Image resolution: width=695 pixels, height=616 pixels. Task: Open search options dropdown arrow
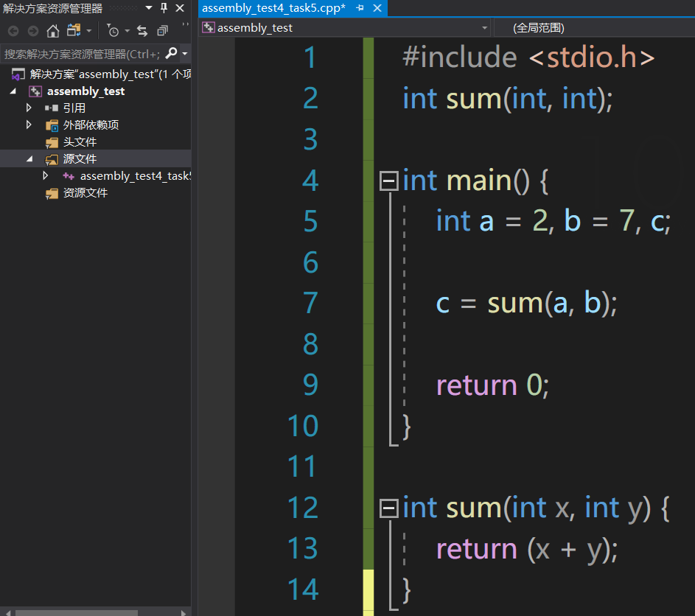[185, 54]
